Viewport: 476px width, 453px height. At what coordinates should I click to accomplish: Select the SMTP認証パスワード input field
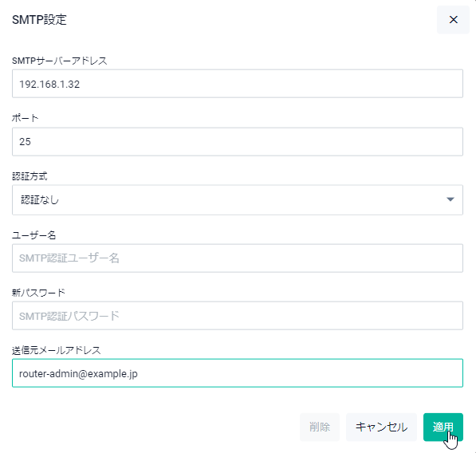238,316
